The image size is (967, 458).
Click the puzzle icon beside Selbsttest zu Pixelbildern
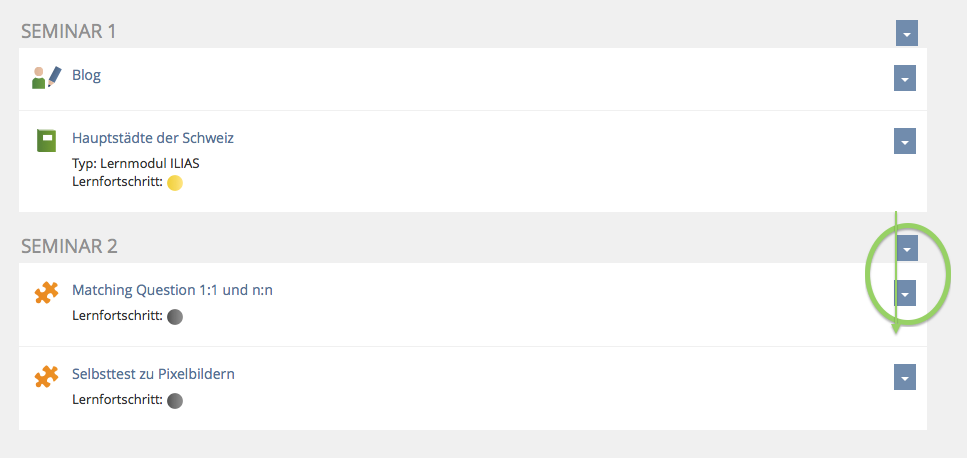46,377
